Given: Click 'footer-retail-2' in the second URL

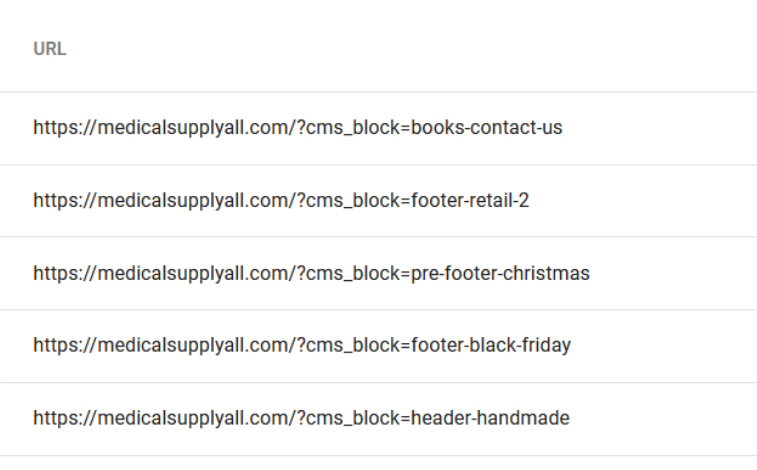Looking at the screenshot, I should point(470,200).
